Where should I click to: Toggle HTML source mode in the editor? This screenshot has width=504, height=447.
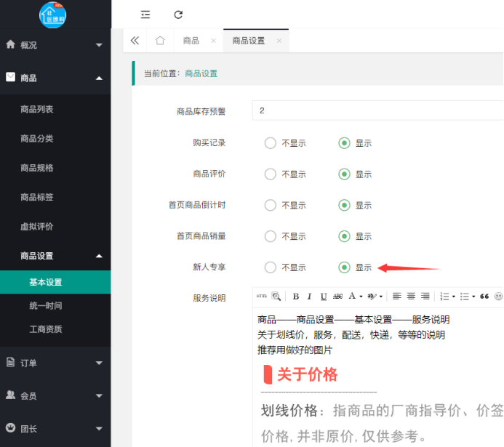261,297
